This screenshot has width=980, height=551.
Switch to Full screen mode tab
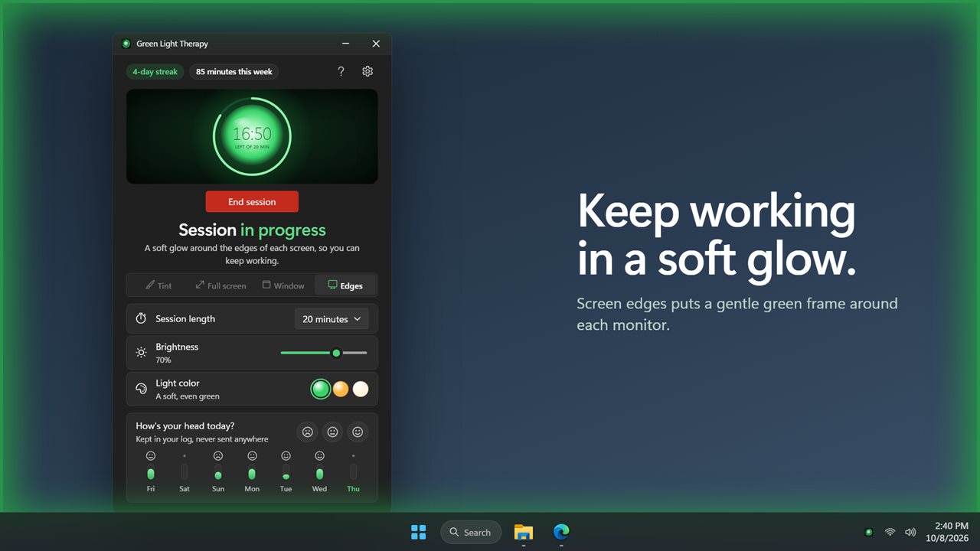click(x=220, y=285)
